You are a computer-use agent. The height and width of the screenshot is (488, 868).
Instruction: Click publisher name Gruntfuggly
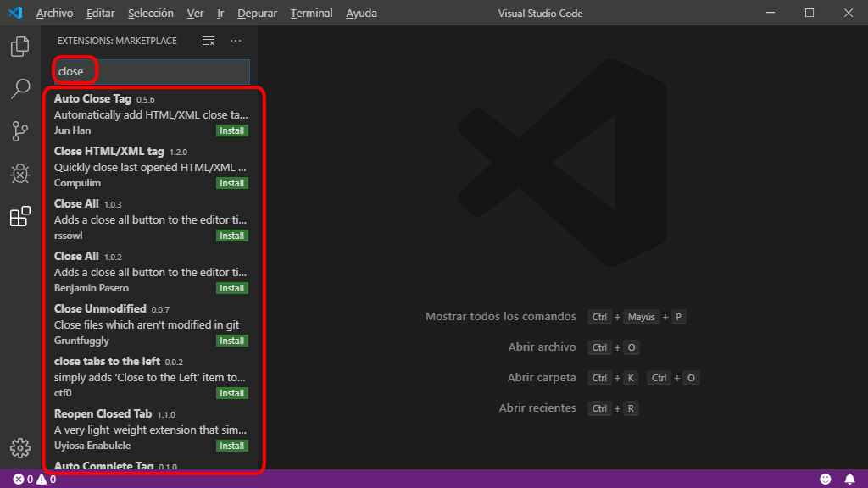tap(81, 341)
